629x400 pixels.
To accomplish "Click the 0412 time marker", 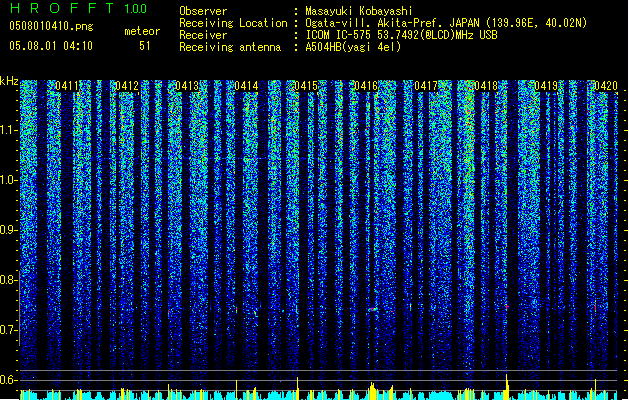I will tap(127, 86).
